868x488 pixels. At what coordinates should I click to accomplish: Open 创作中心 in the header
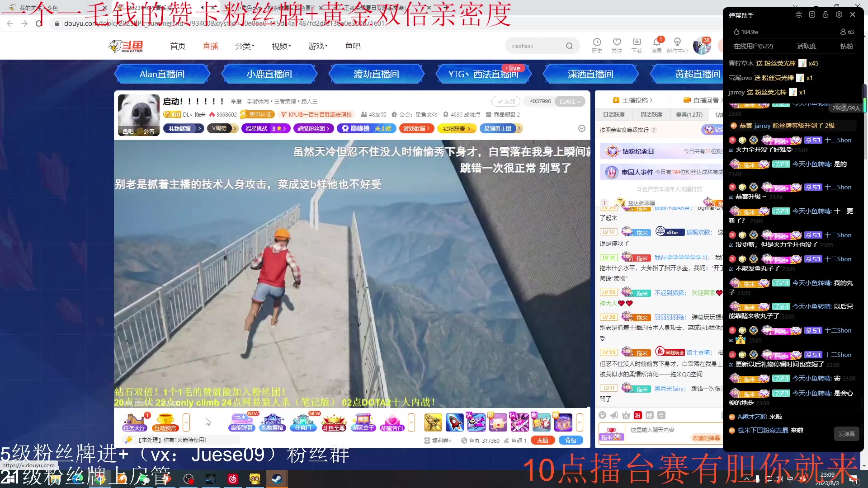pyautogui.click(x=677, y=45)
